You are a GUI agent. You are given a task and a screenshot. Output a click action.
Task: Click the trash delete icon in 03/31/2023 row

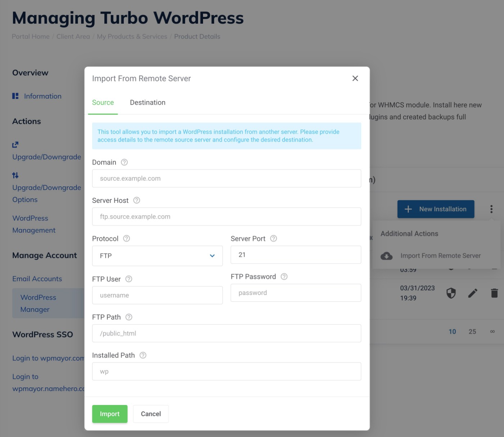(x=495, y=293)
